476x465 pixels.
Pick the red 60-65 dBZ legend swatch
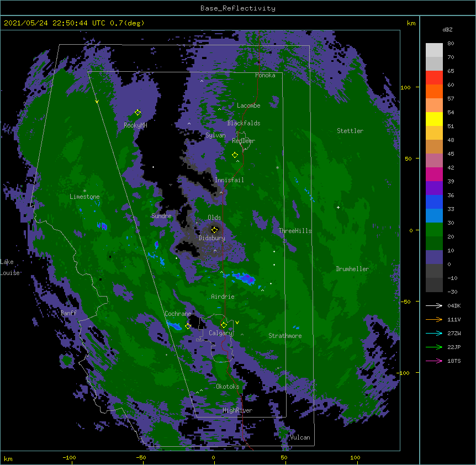point(434,78)
